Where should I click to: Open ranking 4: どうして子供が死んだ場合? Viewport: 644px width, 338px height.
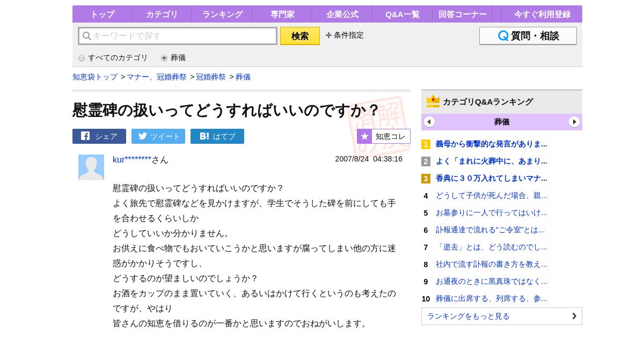(x=492, y=196)
